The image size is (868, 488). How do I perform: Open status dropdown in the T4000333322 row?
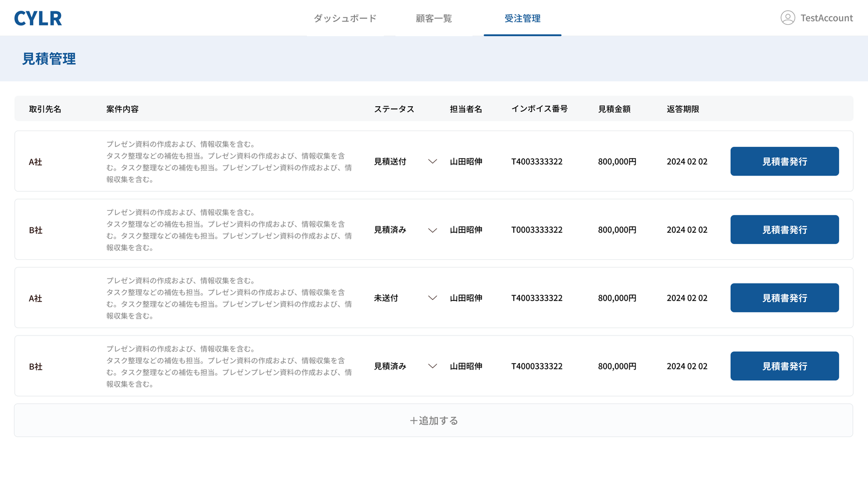(x=433, y=367)
